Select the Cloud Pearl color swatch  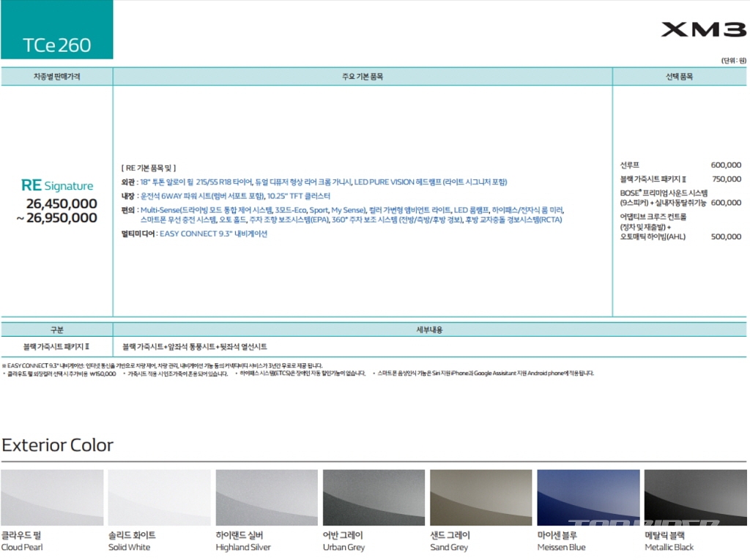click(52, 497)
